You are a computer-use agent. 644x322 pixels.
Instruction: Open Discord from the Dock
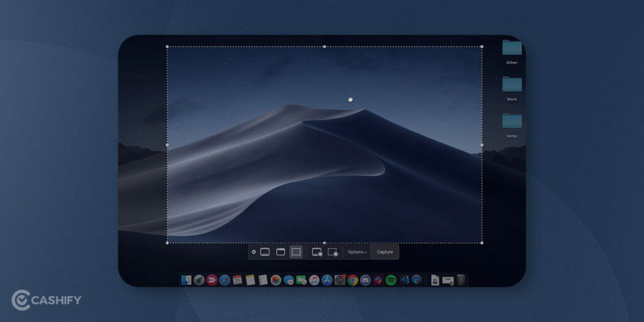[x=365, y=280]
